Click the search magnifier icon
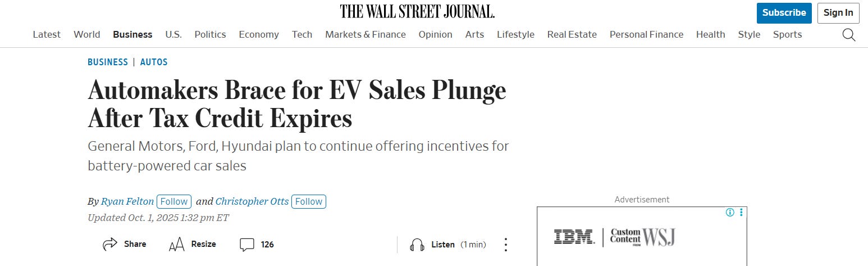This screenshot has width=868, height=266. point(848,35)
